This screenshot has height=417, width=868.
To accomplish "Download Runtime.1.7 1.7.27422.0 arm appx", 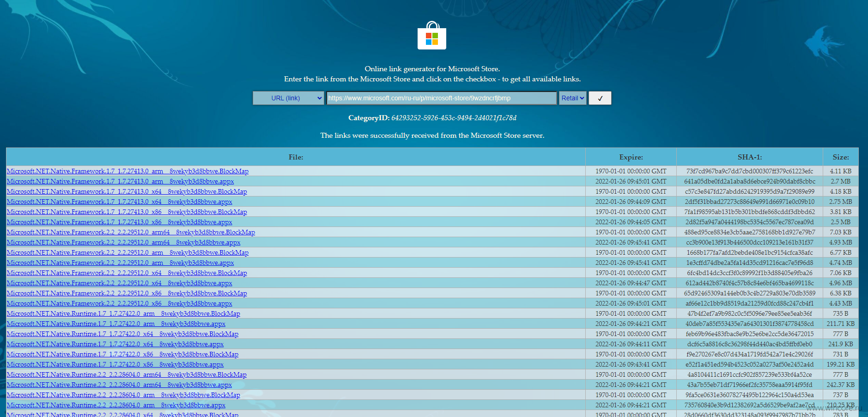I will [x=116, y=324].
